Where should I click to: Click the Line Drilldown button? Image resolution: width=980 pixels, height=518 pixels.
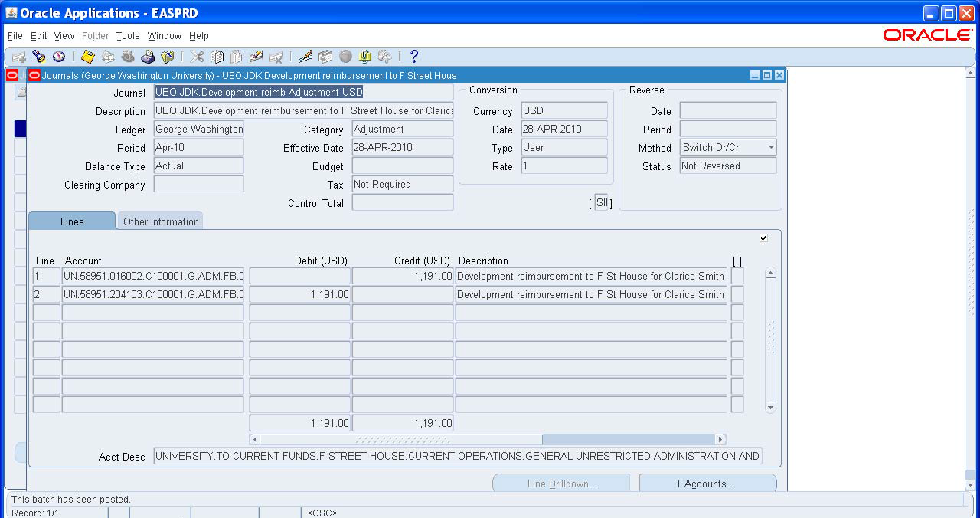pyautogui.click(x=561, y=483)
